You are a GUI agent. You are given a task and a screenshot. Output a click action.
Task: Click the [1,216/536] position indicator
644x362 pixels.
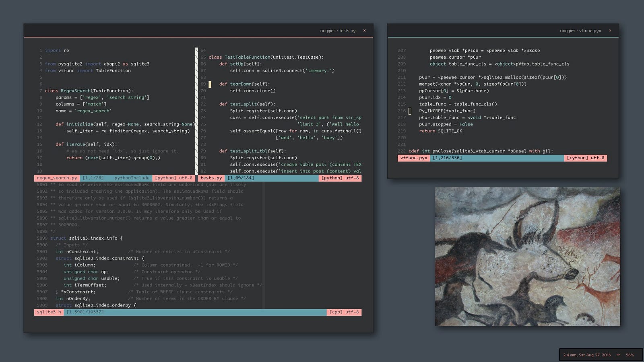(x=447, y=158)
